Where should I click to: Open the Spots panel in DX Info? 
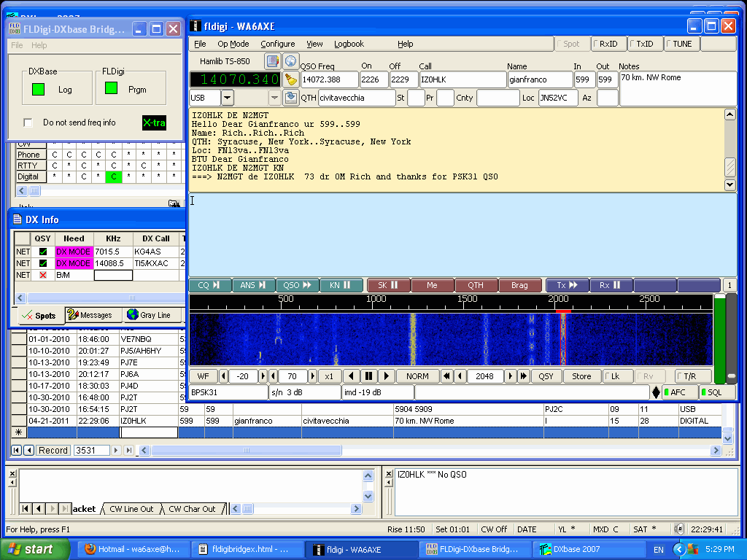click(39, 315)
